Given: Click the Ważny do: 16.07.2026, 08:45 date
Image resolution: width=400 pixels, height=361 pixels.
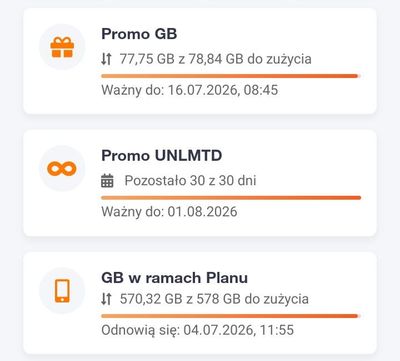Looking at the screenshot, I should click(190, 90).
